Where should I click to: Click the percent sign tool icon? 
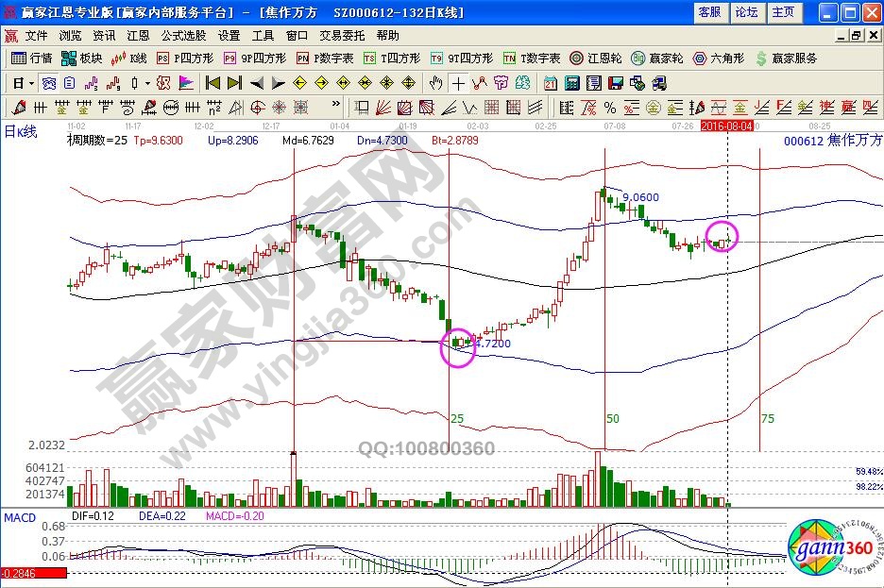[x=610, y=107]
